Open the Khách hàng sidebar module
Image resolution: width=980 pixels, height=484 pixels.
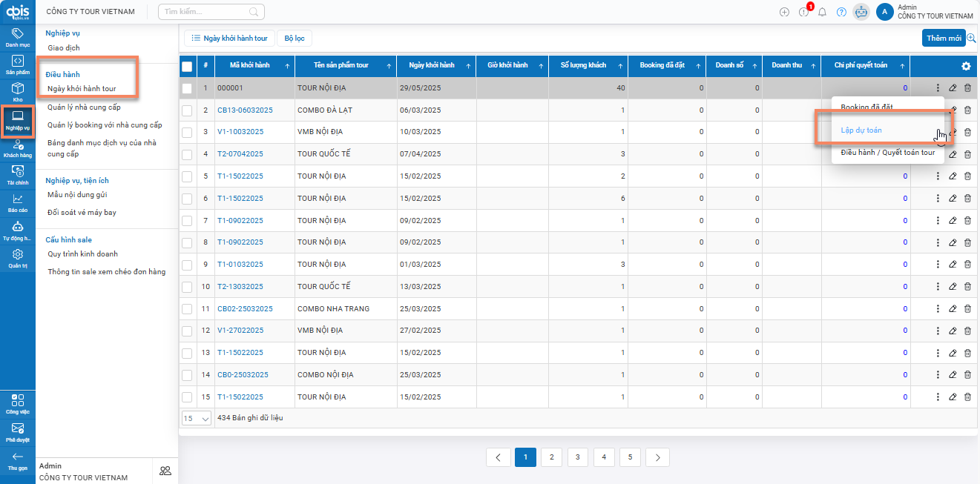[x=18, y=149]
